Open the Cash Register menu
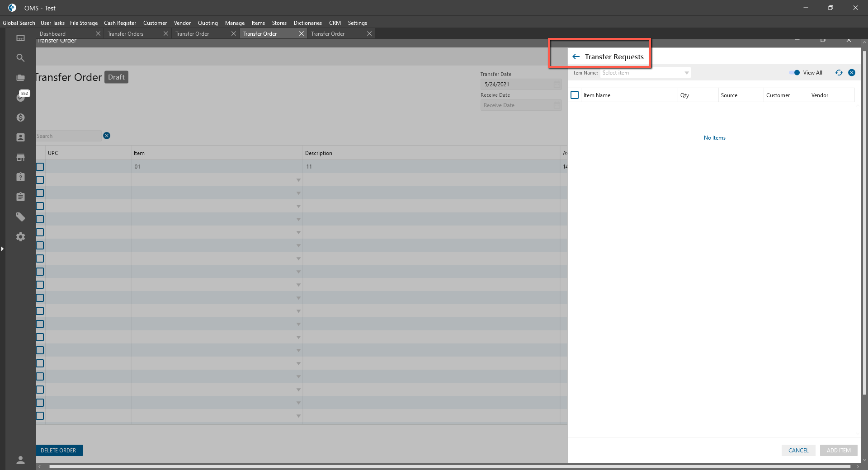 (120, 23)
